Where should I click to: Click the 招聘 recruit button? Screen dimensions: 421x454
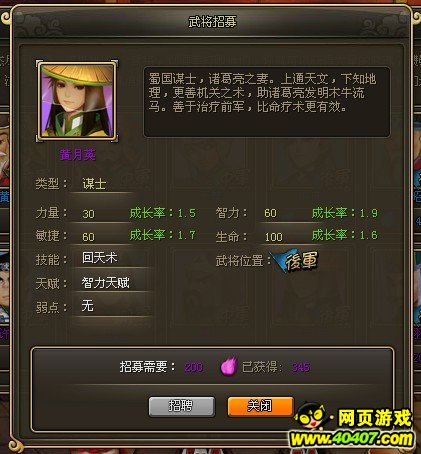click(182, 406)
